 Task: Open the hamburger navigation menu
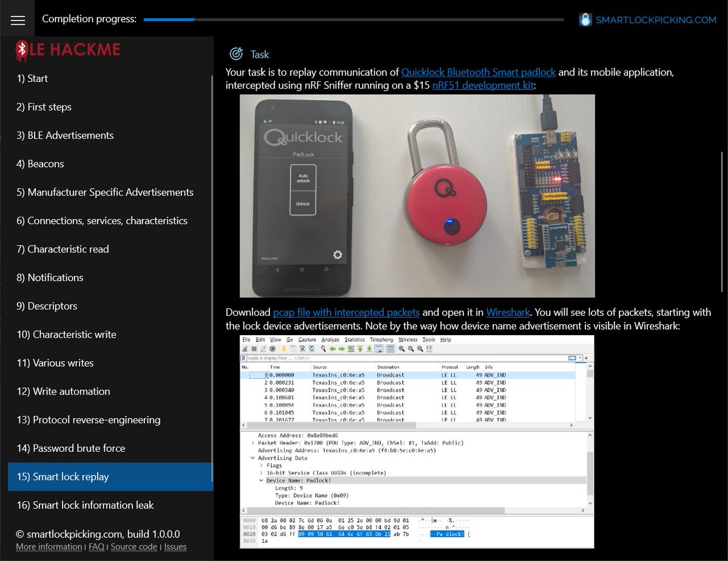pos(18,19)
